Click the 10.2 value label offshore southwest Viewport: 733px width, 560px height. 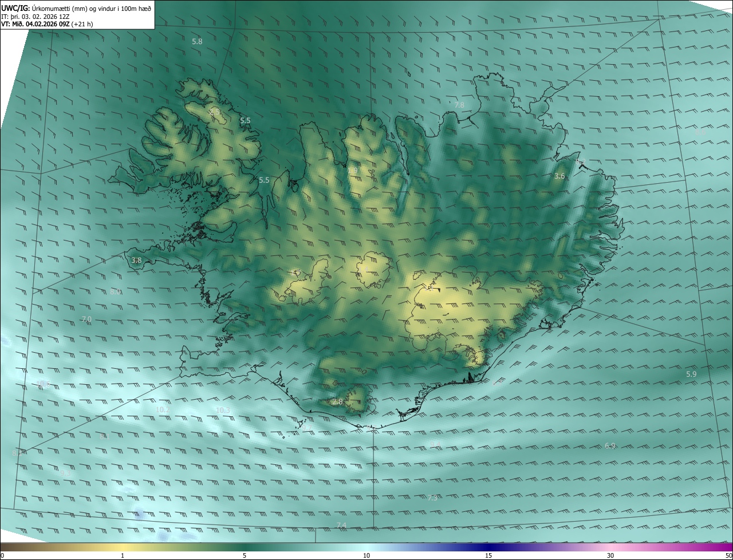163,410
